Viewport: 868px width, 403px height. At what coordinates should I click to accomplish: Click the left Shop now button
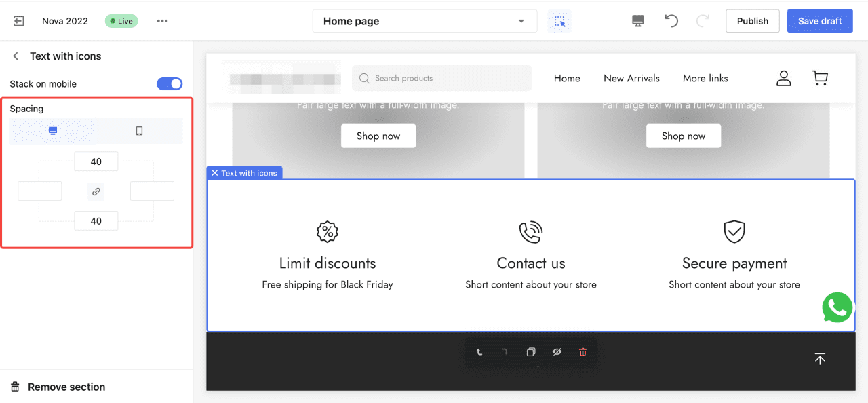pos(378,136)
